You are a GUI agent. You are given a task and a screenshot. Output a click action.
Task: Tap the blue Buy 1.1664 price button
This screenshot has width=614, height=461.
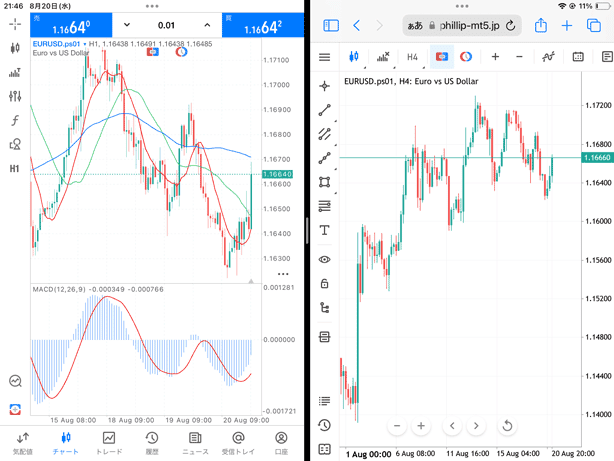[263, 25]
